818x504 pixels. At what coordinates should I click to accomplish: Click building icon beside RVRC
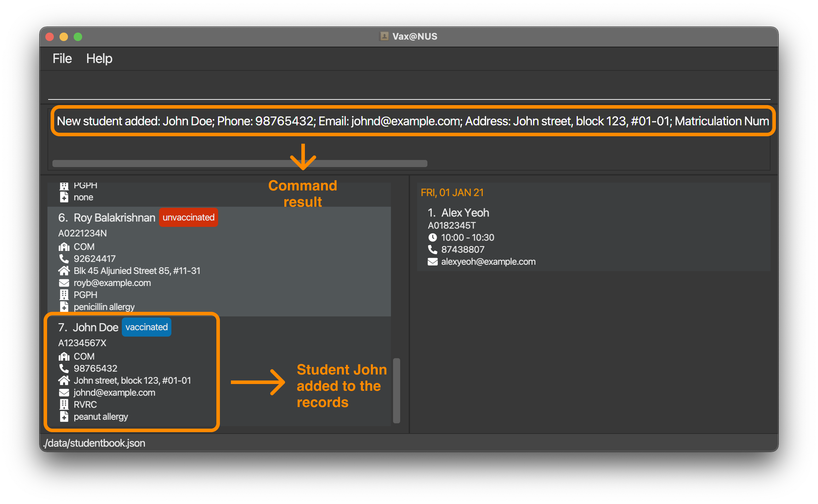tap(64, 405)
